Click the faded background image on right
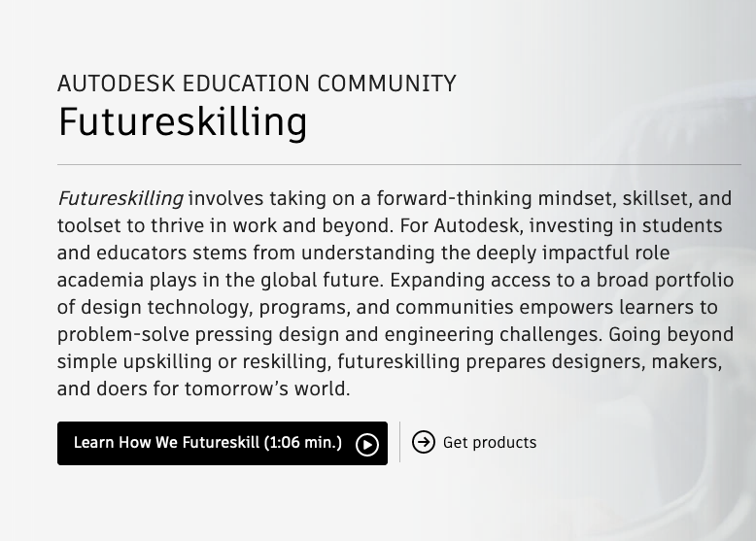Image resolution: width=756 pixels, height=541 pixels. [x=675, y=270]
